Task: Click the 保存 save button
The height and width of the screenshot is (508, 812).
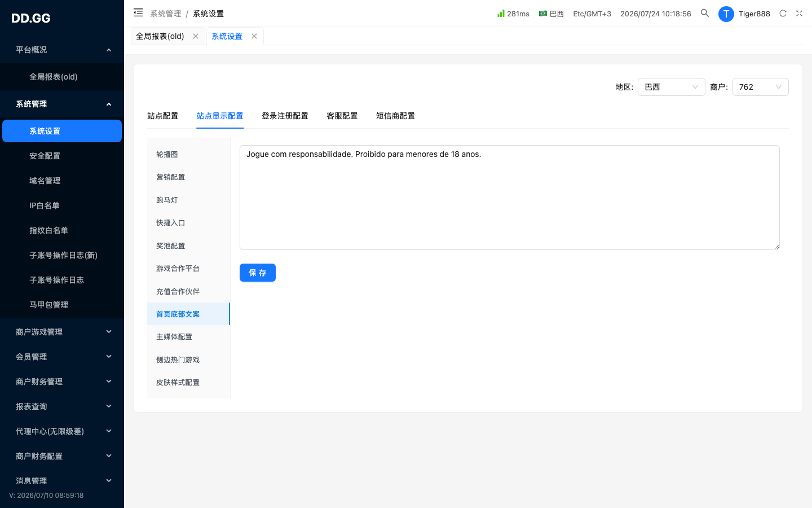Action: tap(258, 273)
